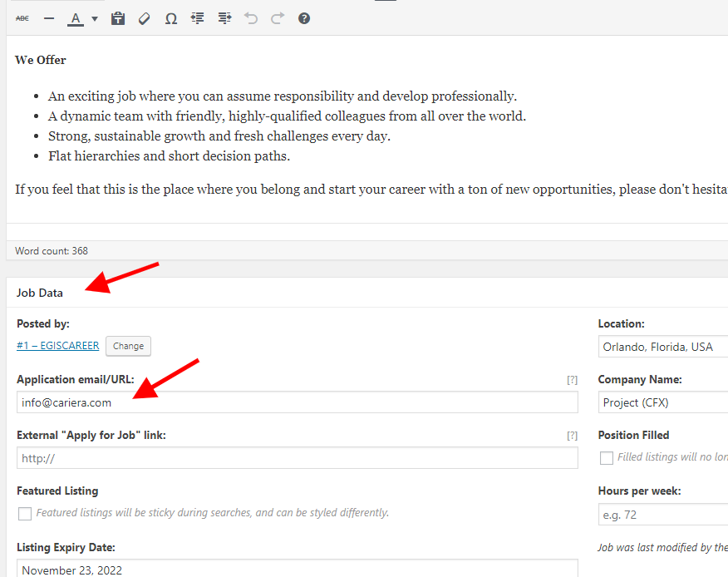Click the paragraph starting 'If you feel'

click(371, 190)
